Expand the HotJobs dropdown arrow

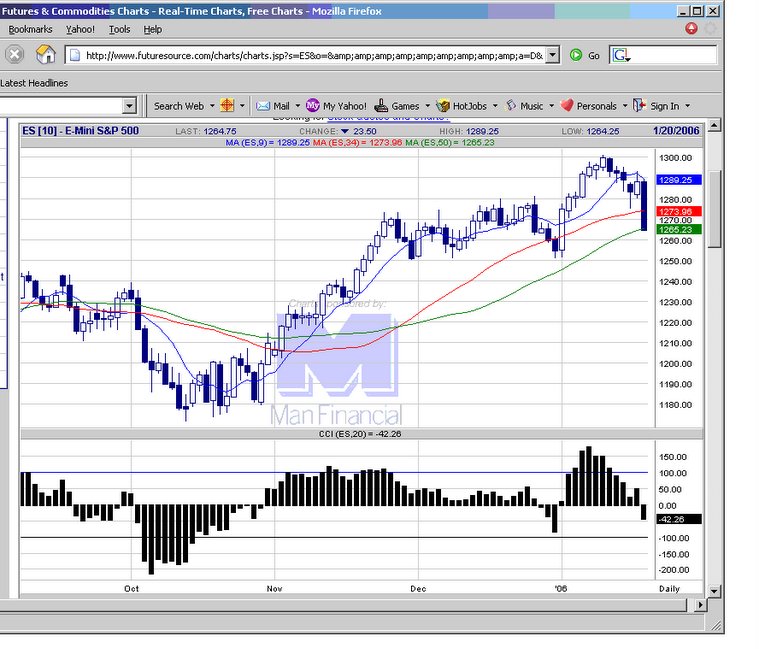(495, 106)
